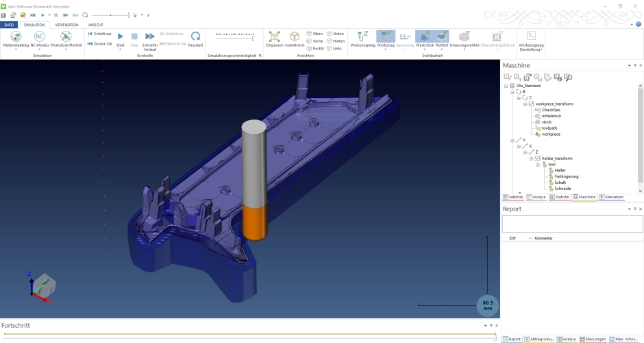Open the Abtragssimu tab at bottom
The height and width of the screenshot is (343, 644).
[539, 340]
